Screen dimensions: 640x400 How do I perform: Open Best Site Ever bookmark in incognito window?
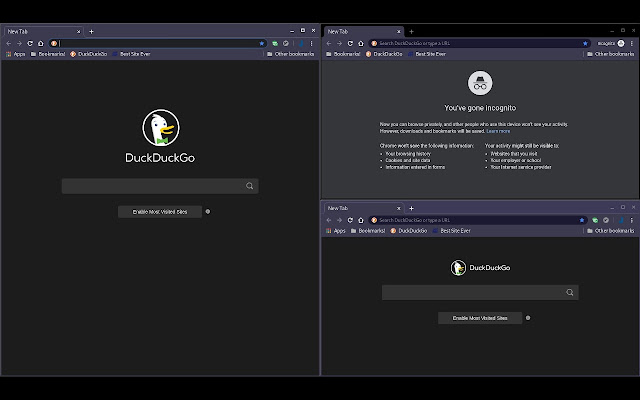(x=427, y=54)
